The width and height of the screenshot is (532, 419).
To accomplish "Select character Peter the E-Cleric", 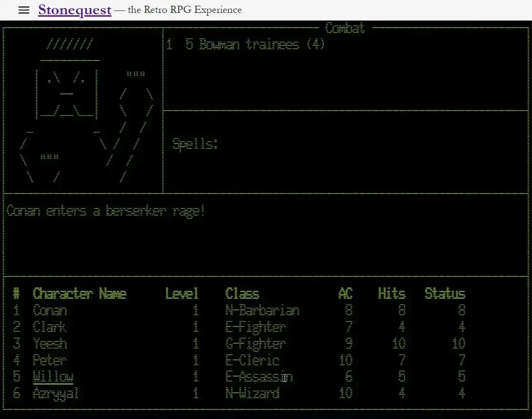I will tap(50, 360).
